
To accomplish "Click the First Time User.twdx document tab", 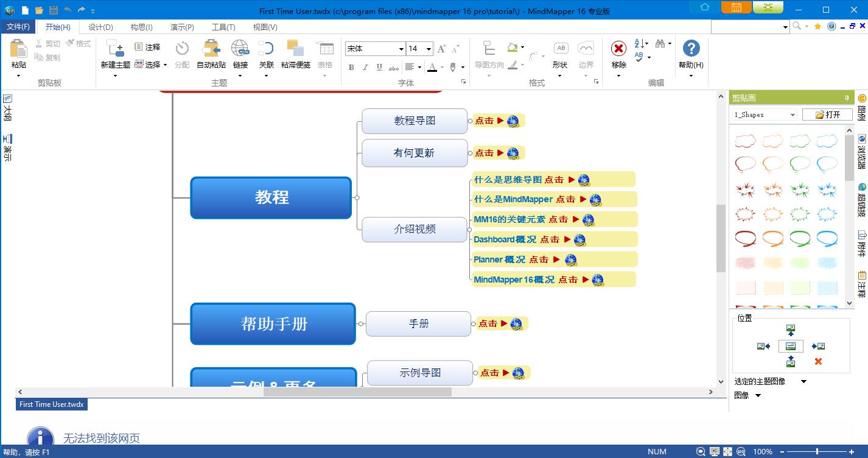I will pos(52,404).
